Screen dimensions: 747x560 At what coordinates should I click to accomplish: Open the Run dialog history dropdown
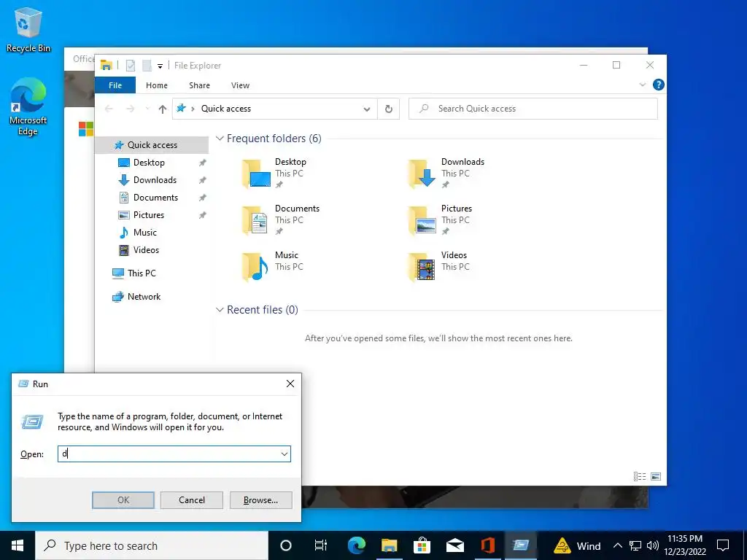click(285, 454)
